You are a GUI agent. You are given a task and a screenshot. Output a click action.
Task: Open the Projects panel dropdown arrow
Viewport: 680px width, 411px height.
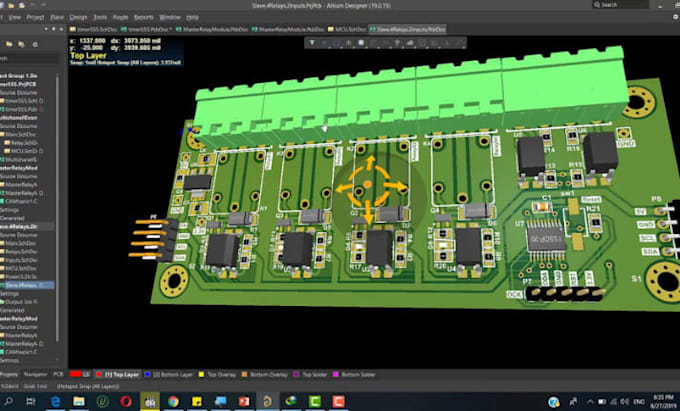point(46,29)
